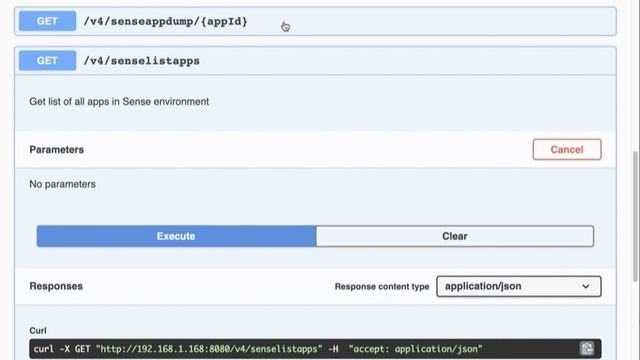Image resolution: width=640 pixels, height=360 pixels.
Task: Click the curl command text
Action: pos(258,349)
